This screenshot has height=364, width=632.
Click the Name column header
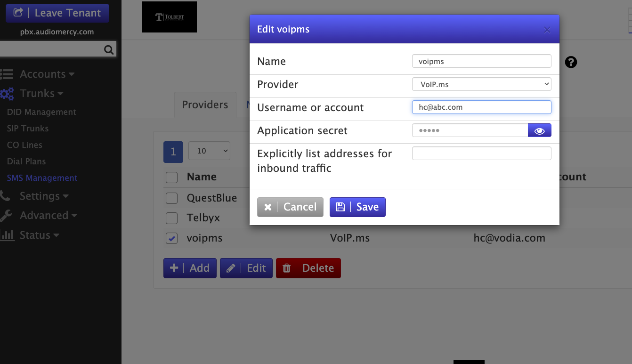pos(202,177)
